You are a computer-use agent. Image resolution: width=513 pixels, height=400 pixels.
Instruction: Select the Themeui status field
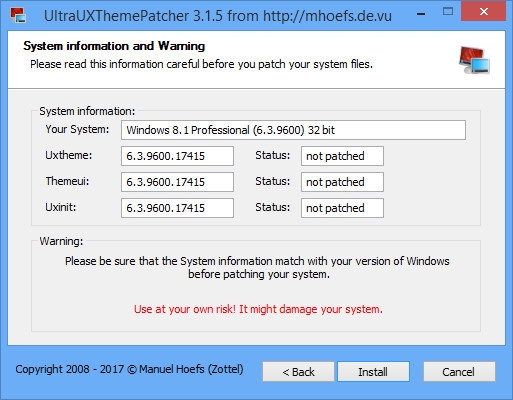point(342,182)
